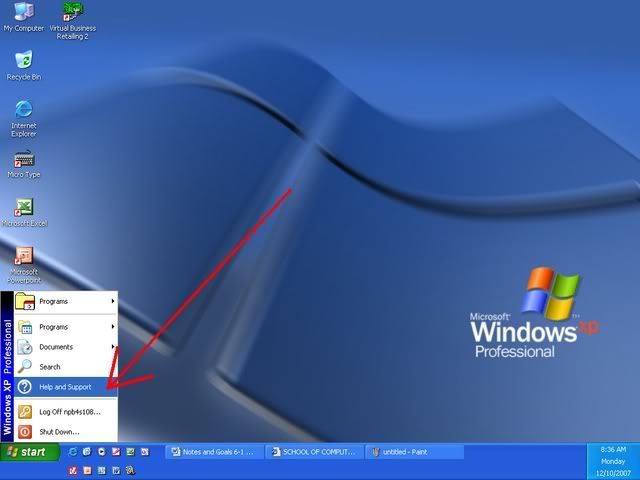The height and width of the screenshot is (480, 640).
Task: Open top Programs entry in Start menu
Action: (66, 302)
